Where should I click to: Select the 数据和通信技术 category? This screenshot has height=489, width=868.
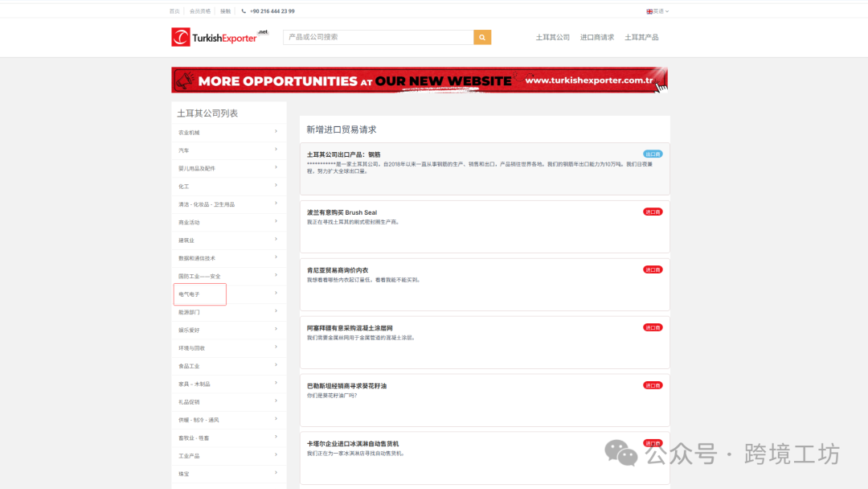[x=197, y=258]
